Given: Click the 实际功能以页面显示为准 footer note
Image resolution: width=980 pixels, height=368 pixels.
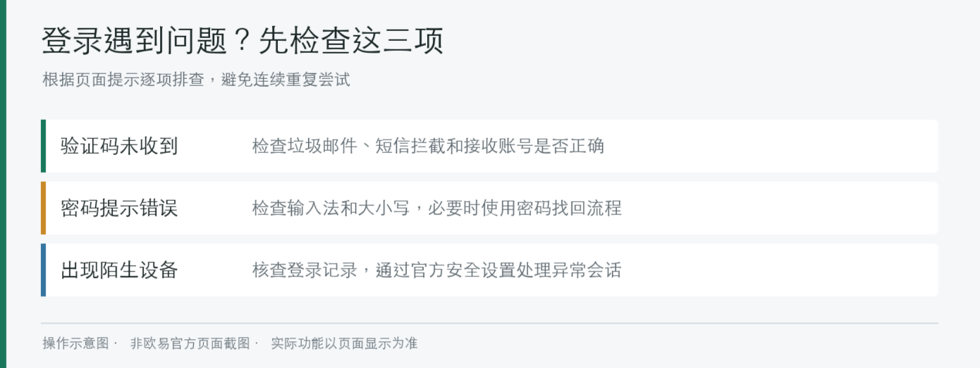Looking at the screenshot, I should point(344,343).
